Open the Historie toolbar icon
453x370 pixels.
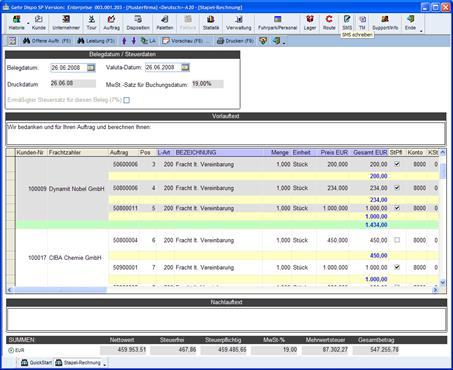tap(16, 23)
